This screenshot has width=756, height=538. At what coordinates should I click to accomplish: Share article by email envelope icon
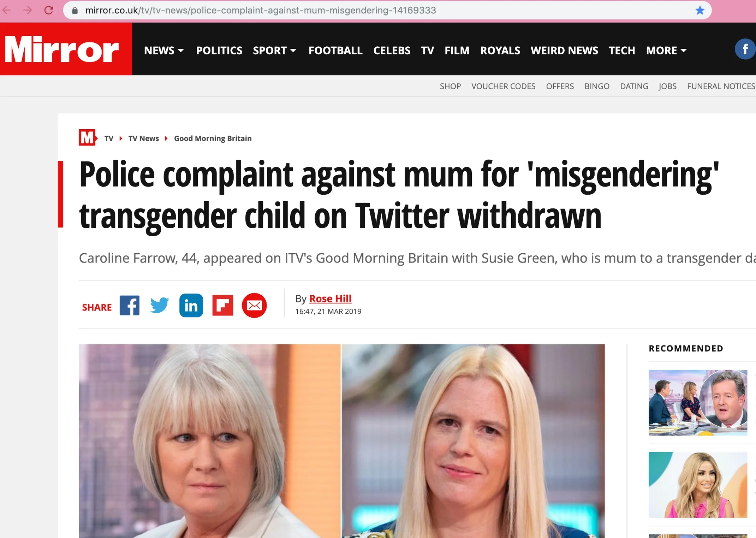(x=254, y=305)
